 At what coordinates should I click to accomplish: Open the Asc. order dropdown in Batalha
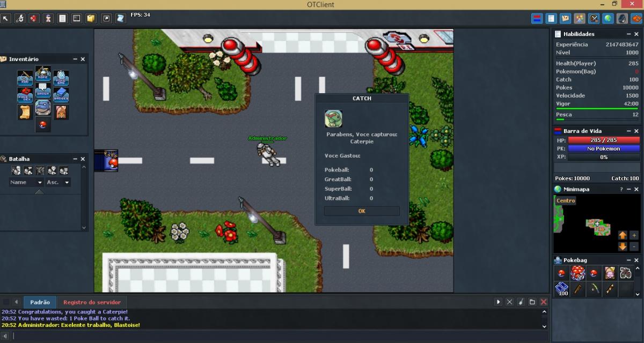coord(58,182)
